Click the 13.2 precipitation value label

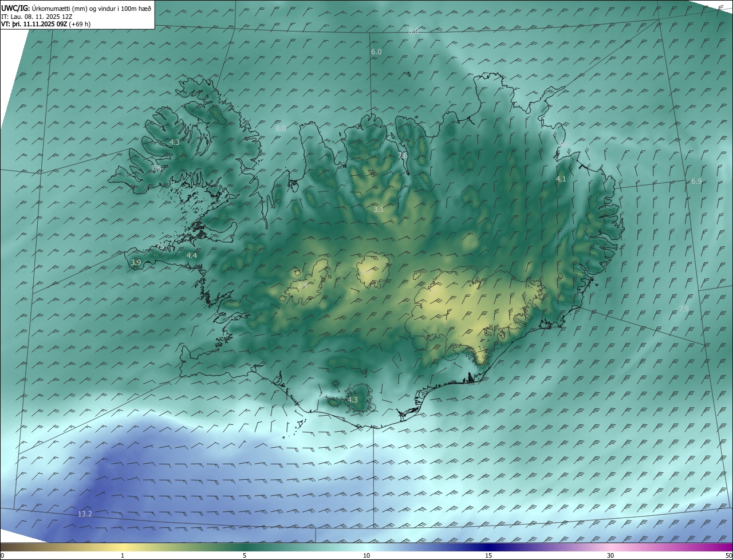tap(85, 514)
